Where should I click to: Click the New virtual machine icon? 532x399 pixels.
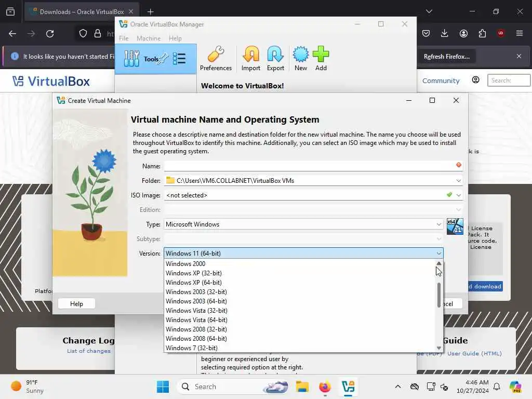(x=301, y=58)
